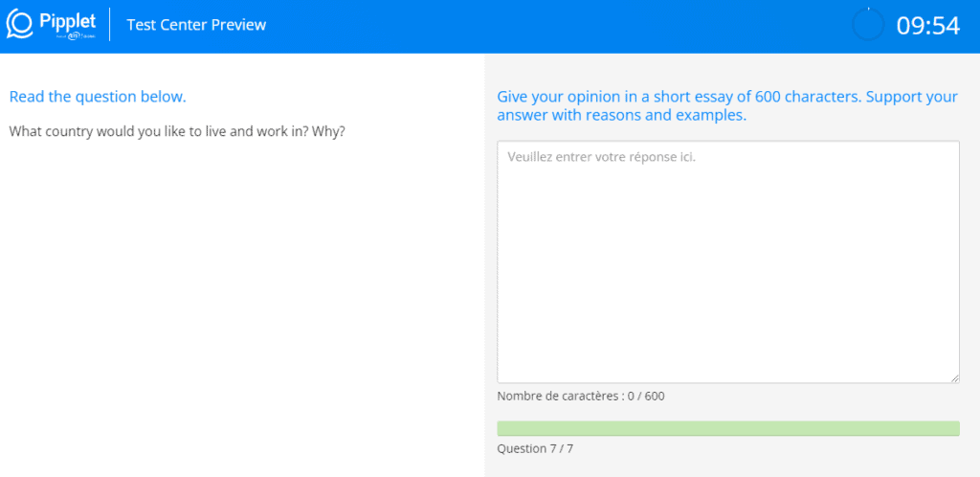Image resolution: width=980 pixels, height=477 pixels.
Task: Click the 'Read the question below.' heading
Action: [99, 97]
